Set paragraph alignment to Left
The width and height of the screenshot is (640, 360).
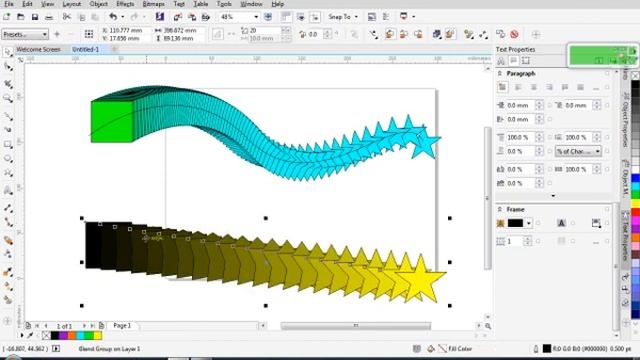click(518, 87)
